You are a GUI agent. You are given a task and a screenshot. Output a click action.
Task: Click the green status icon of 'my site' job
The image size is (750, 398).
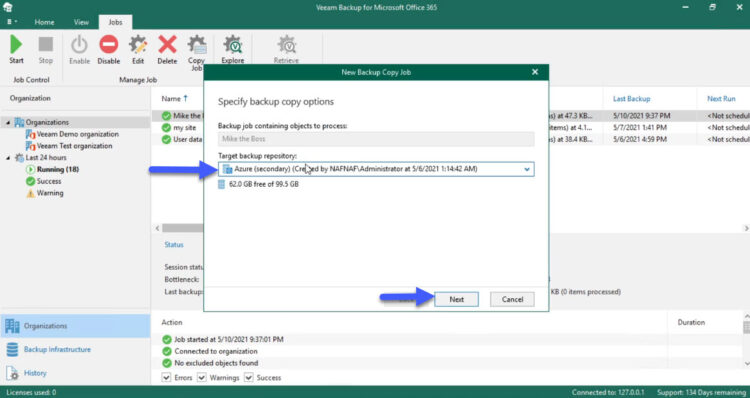tap(166, 128)
